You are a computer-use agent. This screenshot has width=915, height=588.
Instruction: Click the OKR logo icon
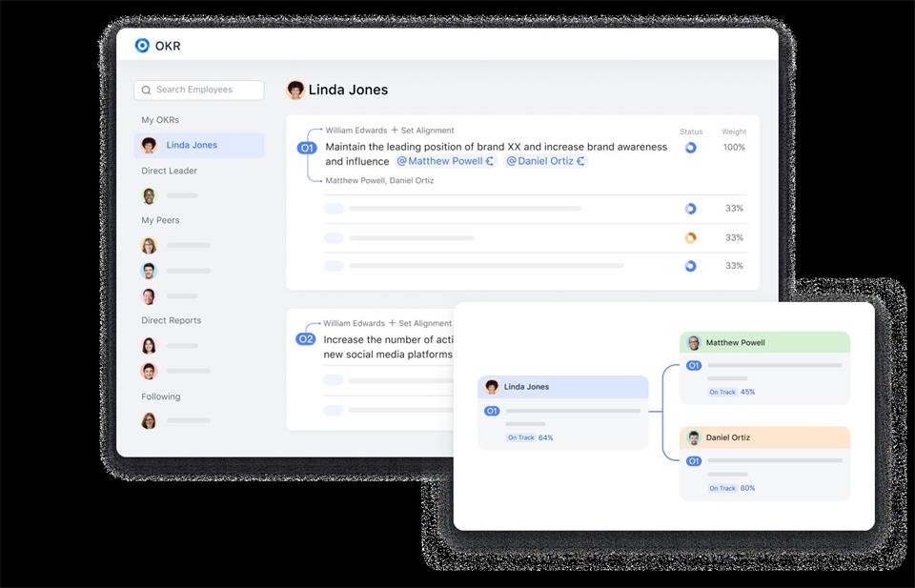(142, 45)
